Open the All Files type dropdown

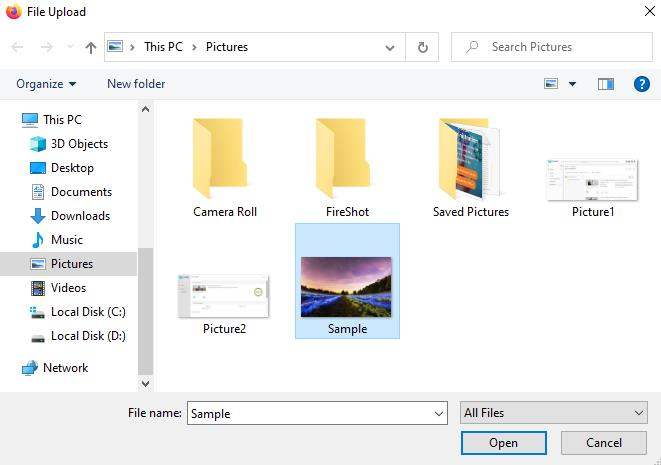554,413
